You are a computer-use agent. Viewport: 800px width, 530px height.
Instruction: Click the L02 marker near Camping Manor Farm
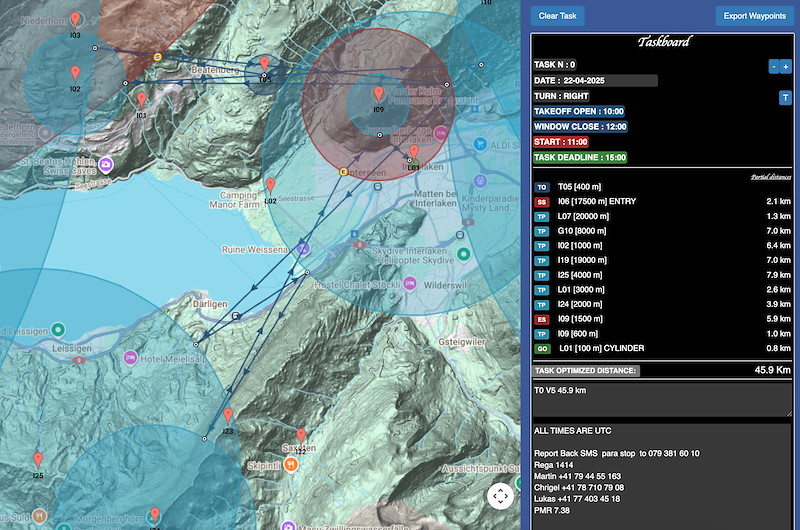click(270, 186)
